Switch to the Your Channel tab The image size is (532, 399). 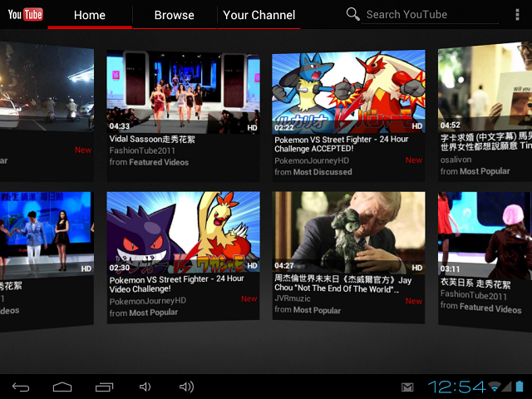click(259, 15)
